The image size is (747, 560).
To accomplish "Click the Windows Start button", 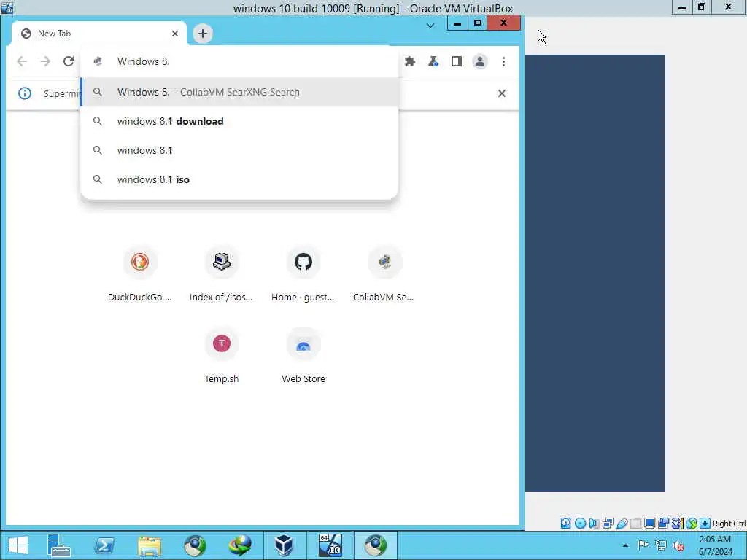I will tap(18, 545).
